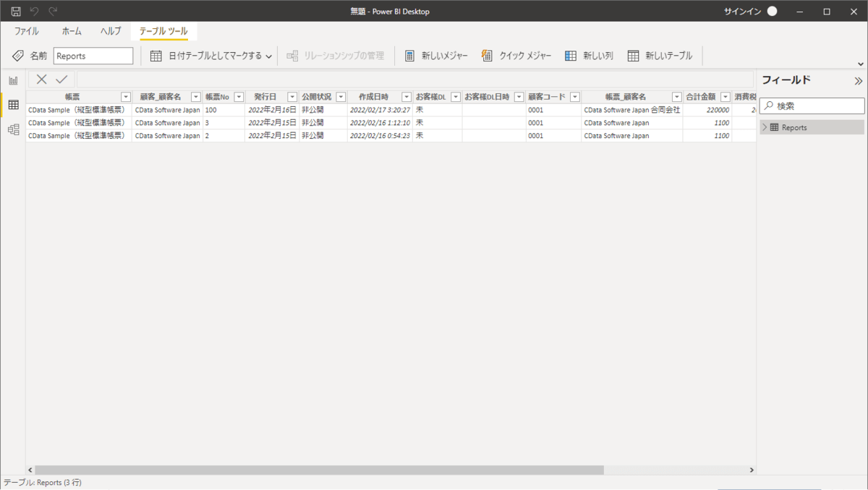Click the Undo arrow icon
Image resolution: width=868 pixels, height=490 pixels.
pos(34,12)
